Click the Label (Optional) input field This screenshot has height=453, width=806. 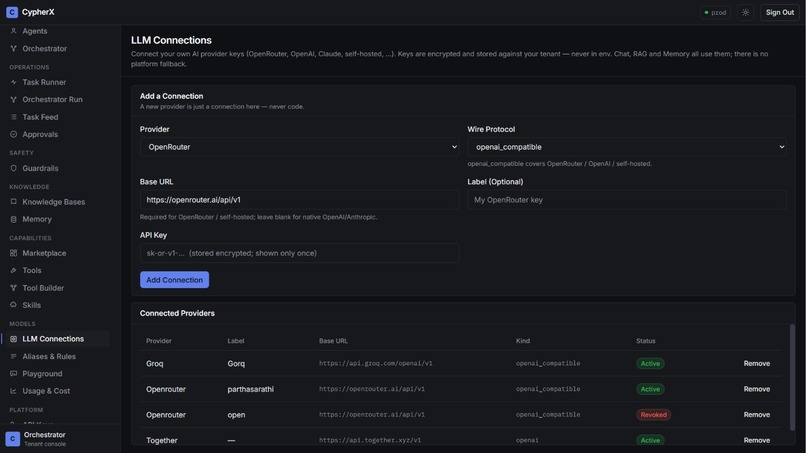(627, 200)
